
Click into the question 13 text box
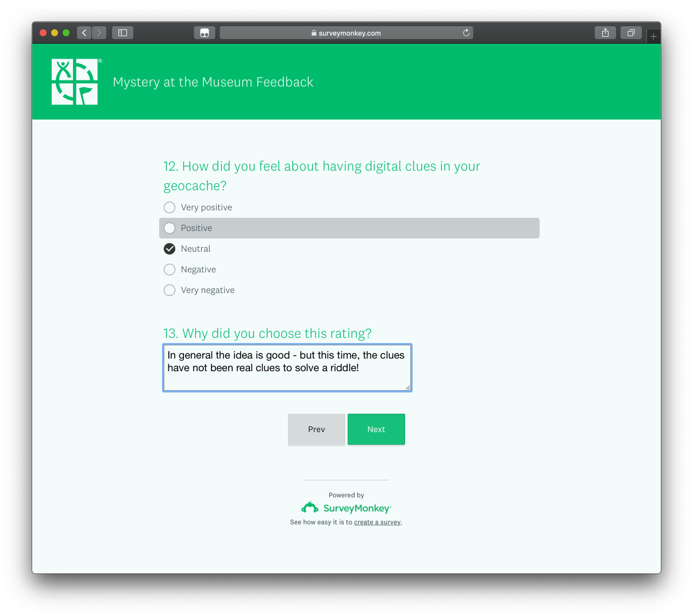click(287, 368)
